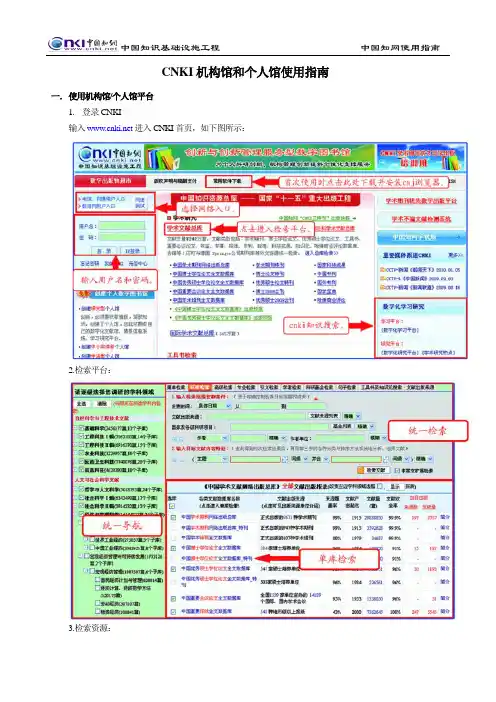The height and width of the screenshot is (702, 496).
Task: Toggle the 工程科技II辑 checkbox
Action: (81, 445)
